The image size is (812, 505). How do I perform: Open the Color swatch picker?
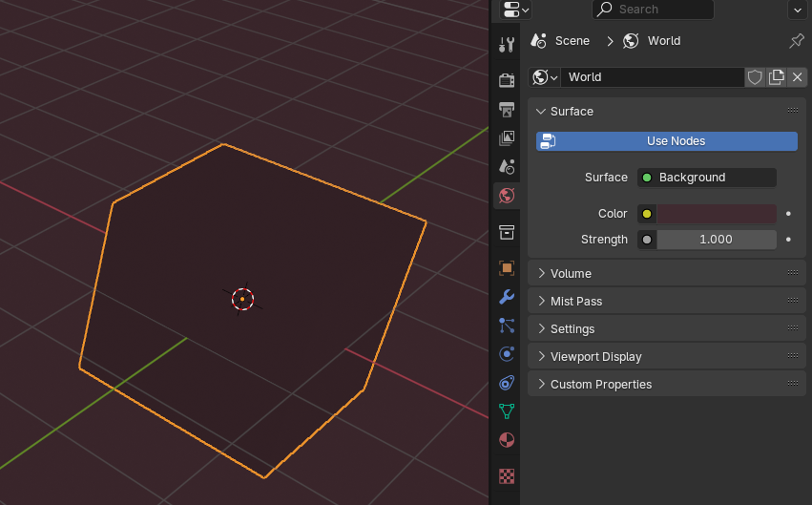click(717, 214)
